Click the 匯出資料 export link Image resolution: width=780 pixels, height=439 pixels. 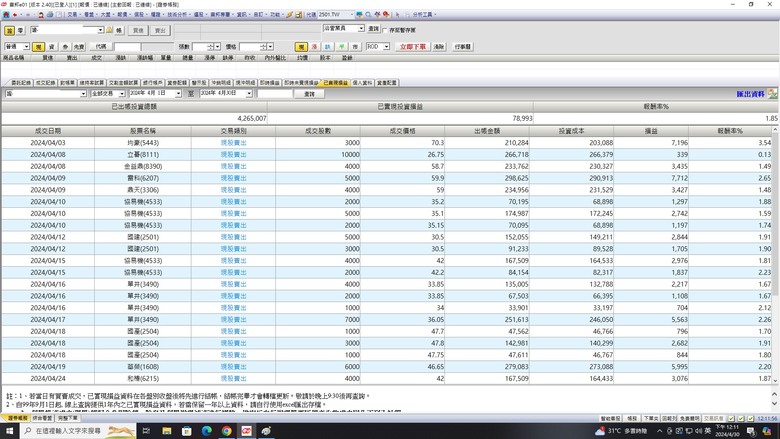(751, 93)
